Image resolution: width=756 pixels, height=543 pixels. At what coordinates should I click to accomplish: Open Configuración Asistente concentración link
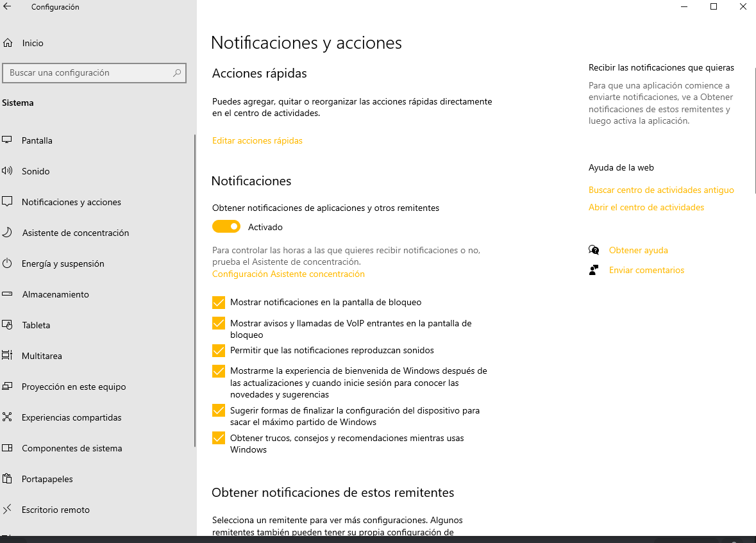tap(289, 274)
